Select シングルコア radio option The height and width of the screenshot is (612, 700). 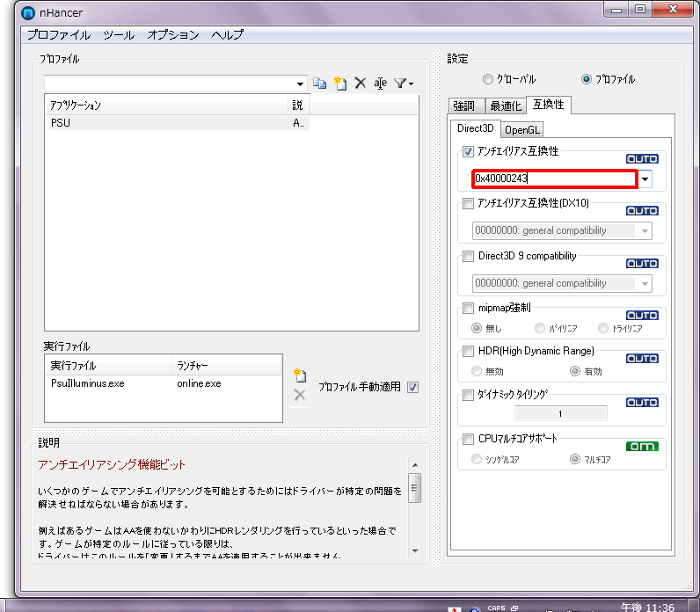click(477, 459)
